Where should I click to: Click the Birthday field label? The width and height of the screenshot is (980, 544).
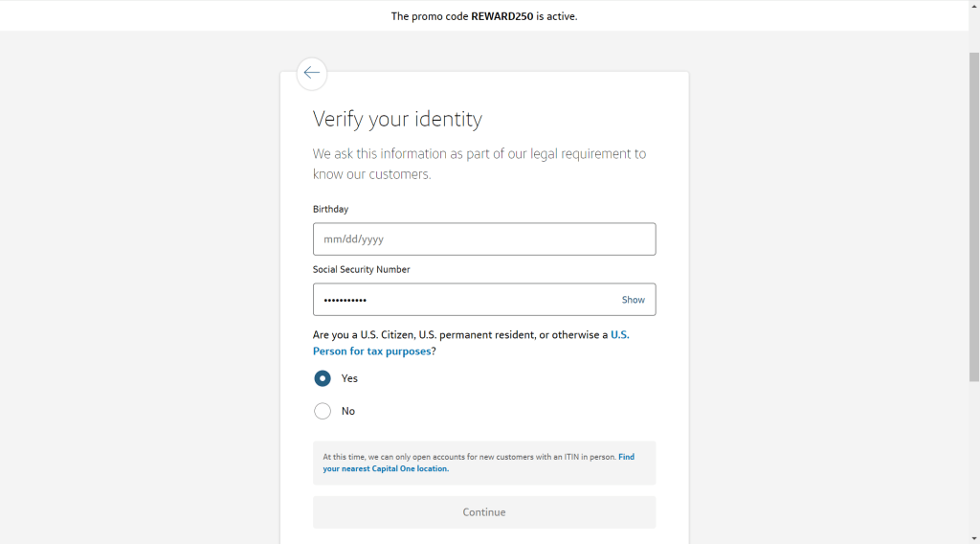click(x=330, y=209)
